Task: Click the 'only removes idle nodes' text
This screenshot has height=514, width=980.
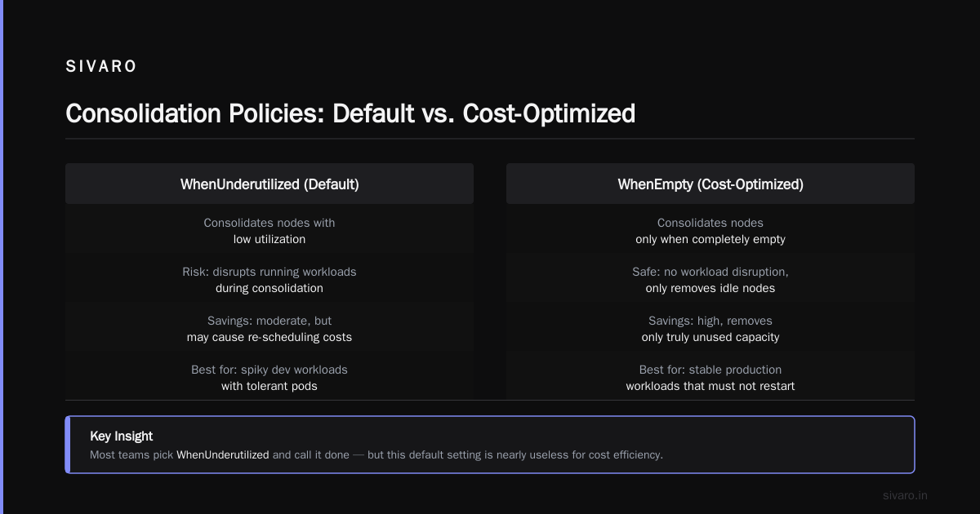Action: pos(710,288)
